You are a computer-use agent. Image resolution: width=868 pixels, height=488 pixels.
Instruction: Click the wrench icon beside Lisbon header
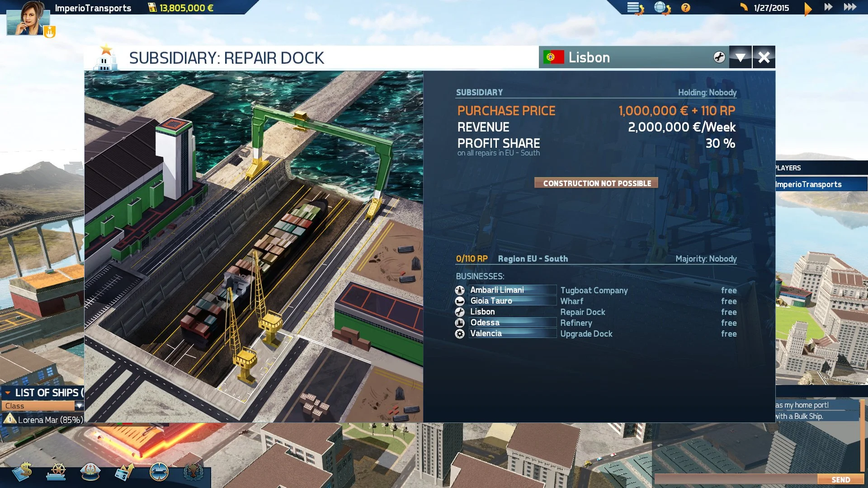(x=718, y=57)
